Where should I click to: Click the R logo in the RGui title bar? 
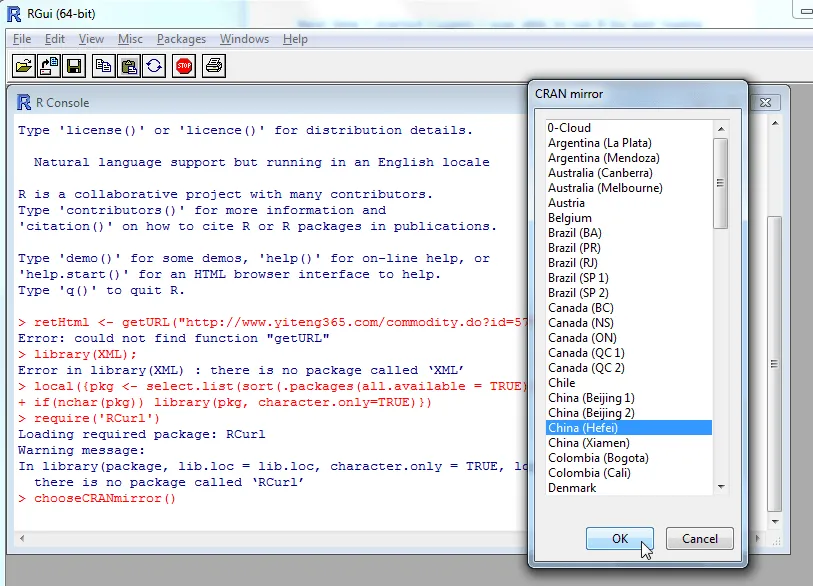pyautogui.click(x=14, y=14)
